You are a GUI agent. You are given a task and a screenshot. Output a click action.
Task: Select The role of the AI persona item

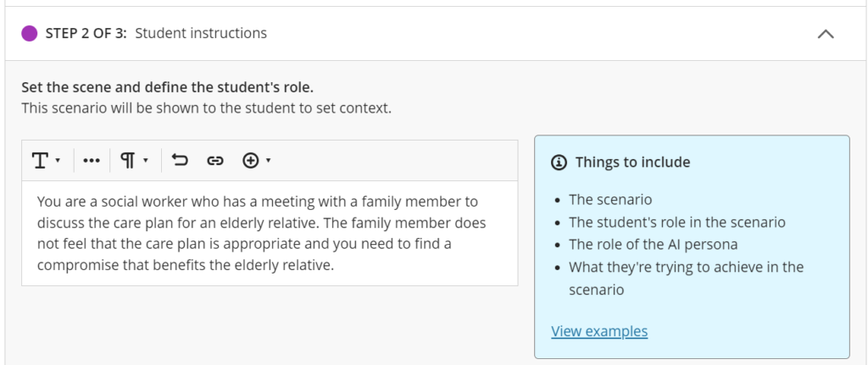click(x=654, y=245)
